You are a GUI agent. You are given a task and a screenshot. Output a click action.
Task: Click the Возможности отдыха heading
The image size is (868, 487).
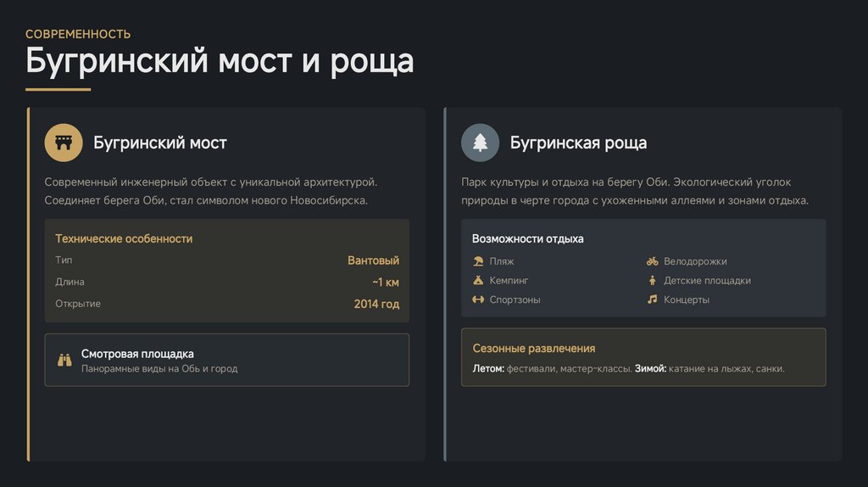tap(527, 238)
